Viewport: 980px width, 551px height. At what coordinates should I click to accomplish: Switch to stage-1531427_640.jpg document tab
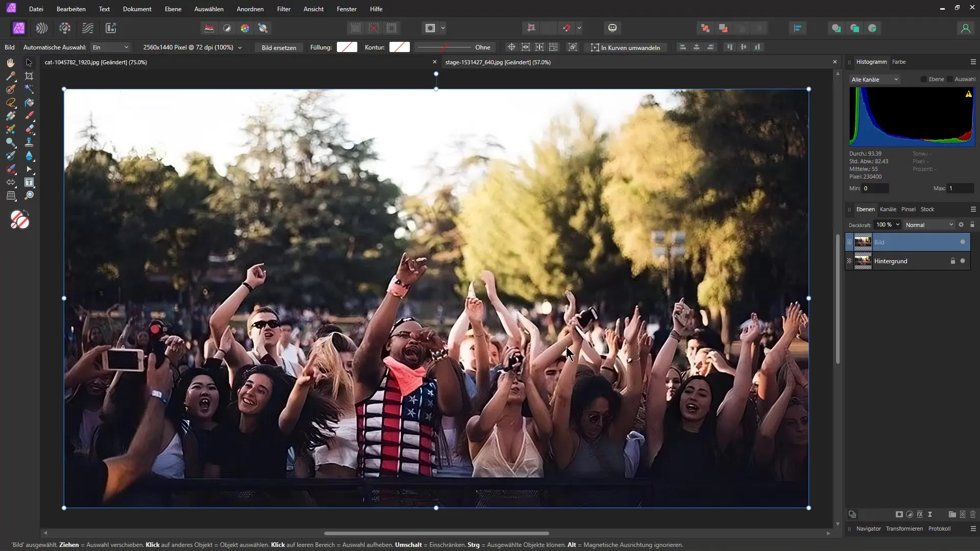(x=498, y=62)
